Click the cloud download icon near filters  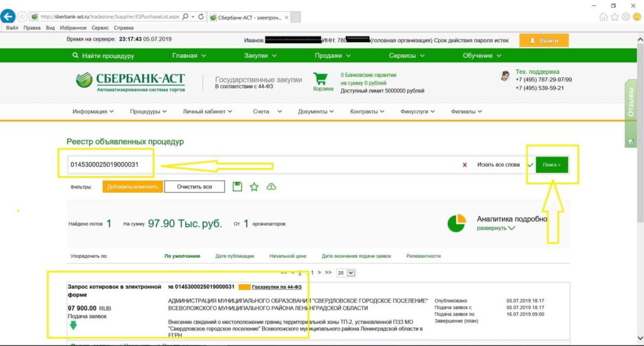click(x=271, y=187)
